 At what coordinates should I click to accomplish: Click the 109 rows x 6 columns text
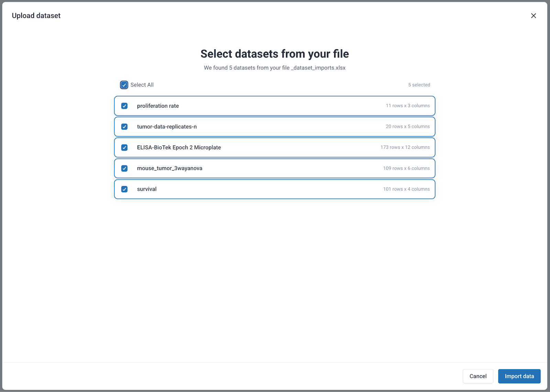[406, 168]
